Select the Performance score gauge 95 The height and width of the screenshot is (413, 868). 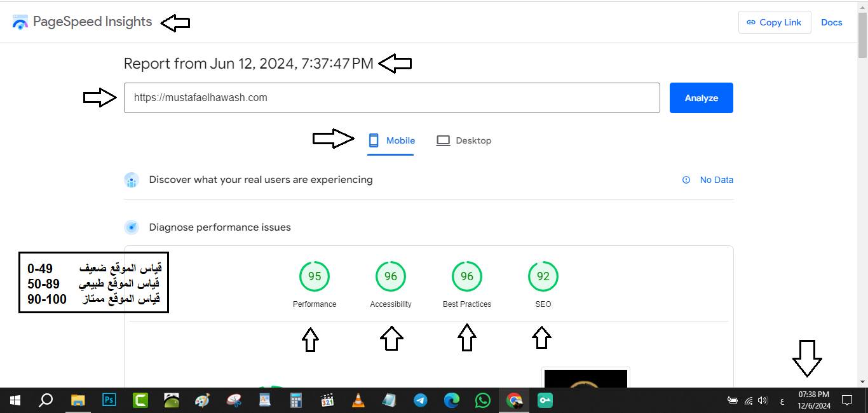coord(315,276)
